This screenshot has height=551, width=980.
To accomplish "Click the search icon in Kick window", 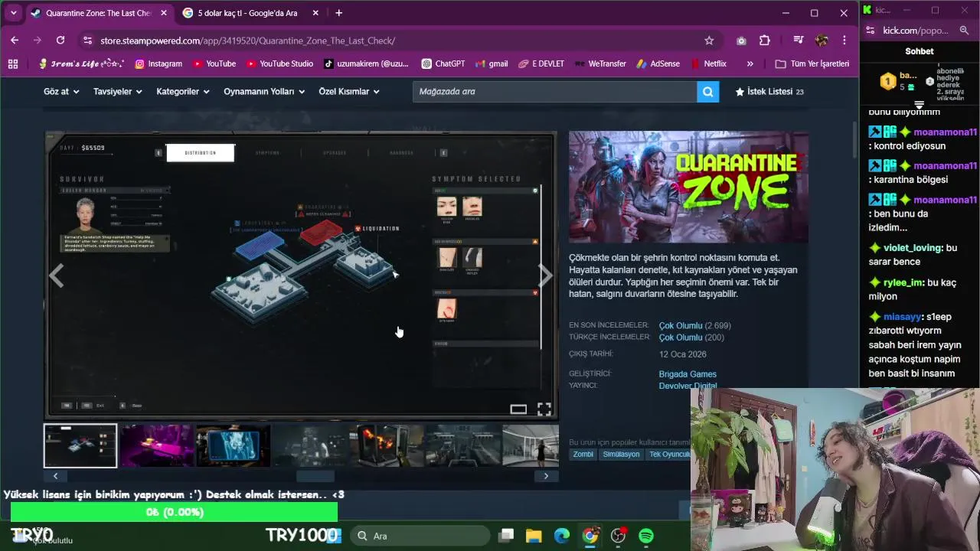I will coord(964,31).
